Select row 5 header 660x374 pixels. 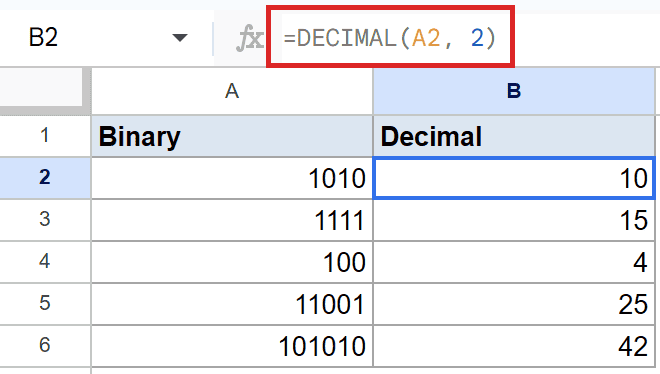tap(45, 304)
